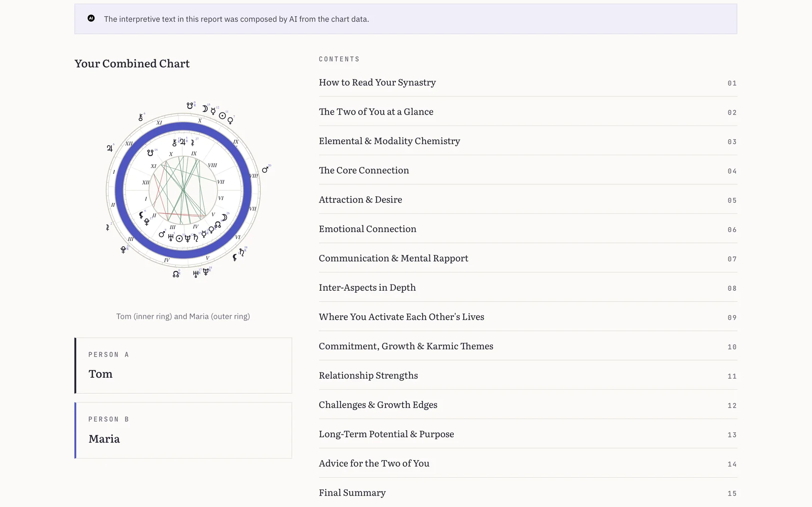Click Maria's outer-ring North Node glyph

pyautogui.click(x=176, y=274)
